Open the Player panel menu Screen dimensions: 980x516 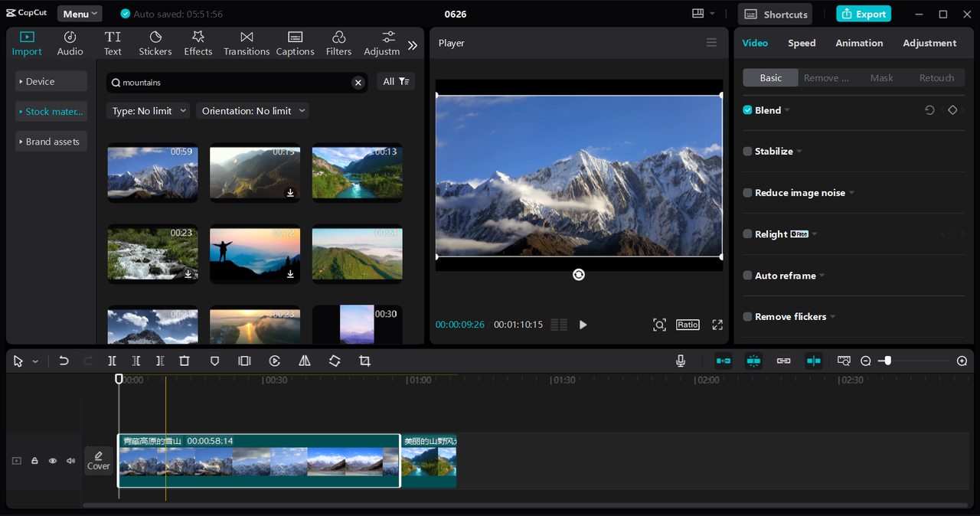pos(711,43)
